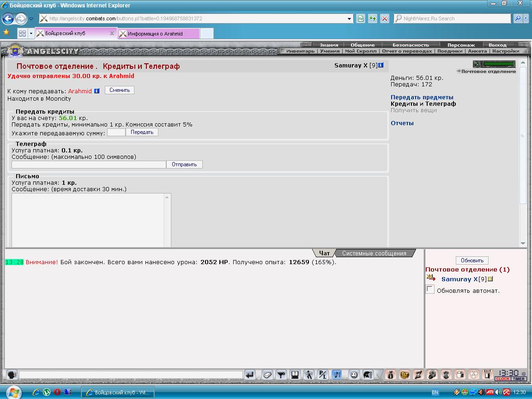Open recent pages dropdown beside forward button
Image resolution: width=532 pixels, height=399 pixels.
31,18
